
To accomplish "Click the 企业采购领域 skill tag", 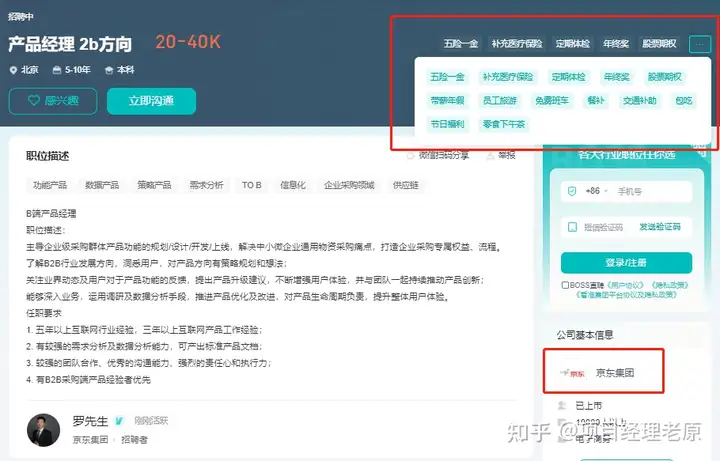I will tap(349, 185).
